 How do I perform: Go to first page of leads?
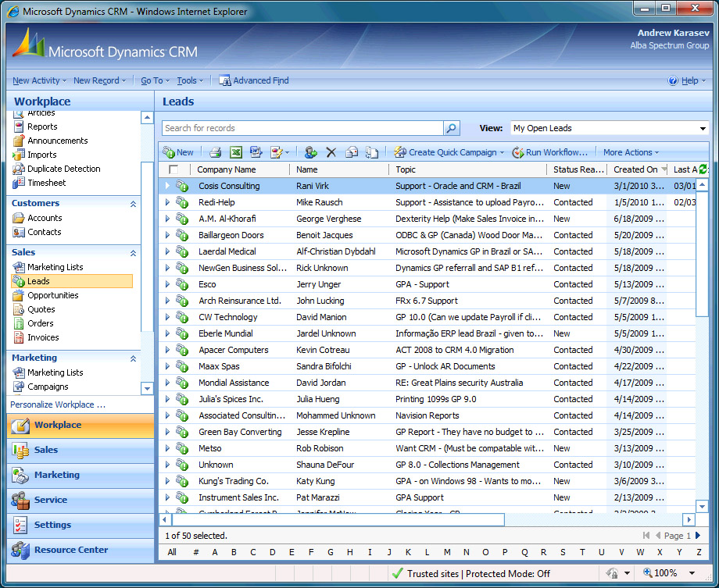(646, 536)
